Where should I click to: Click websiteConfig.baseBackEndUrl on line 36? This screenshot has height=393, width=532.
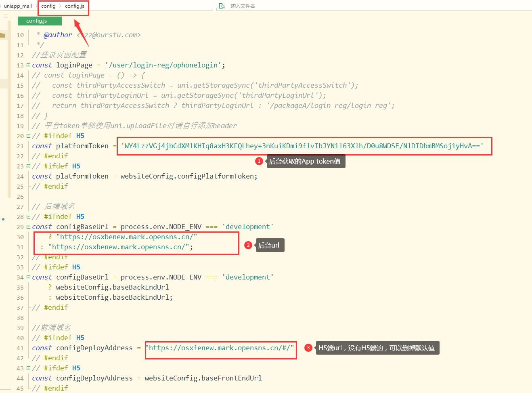113,297
